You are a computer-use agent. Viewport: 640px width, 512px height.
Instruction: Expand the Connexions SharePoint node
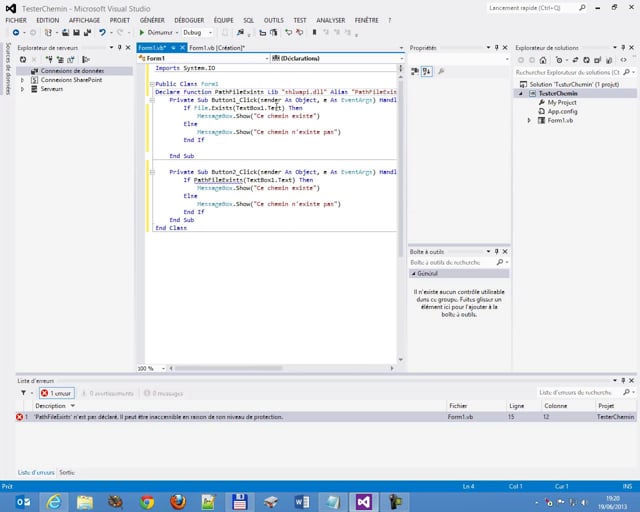pyautogui.click(x=23, y=80)
